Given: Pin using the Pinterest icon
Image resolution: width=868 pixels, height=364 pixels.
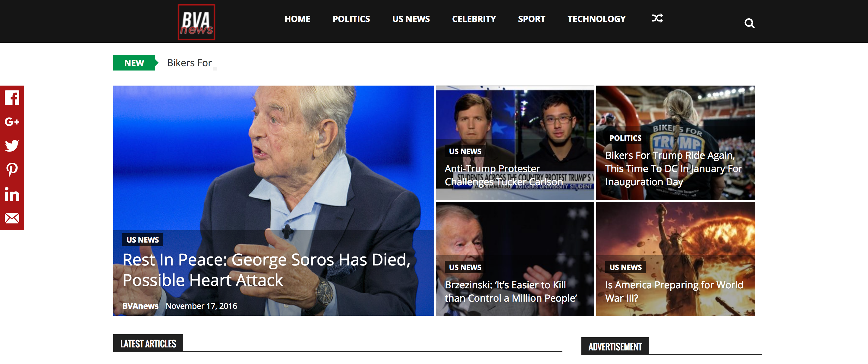Looking at the screenshot, I should coord(12,170).
